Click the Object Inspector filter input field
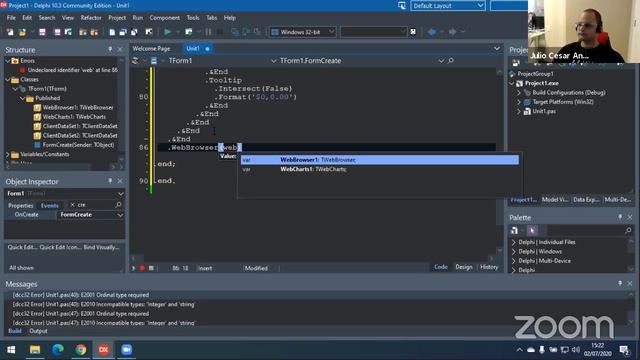The height and width of the screenshot is (360, 640). [95, 205]
